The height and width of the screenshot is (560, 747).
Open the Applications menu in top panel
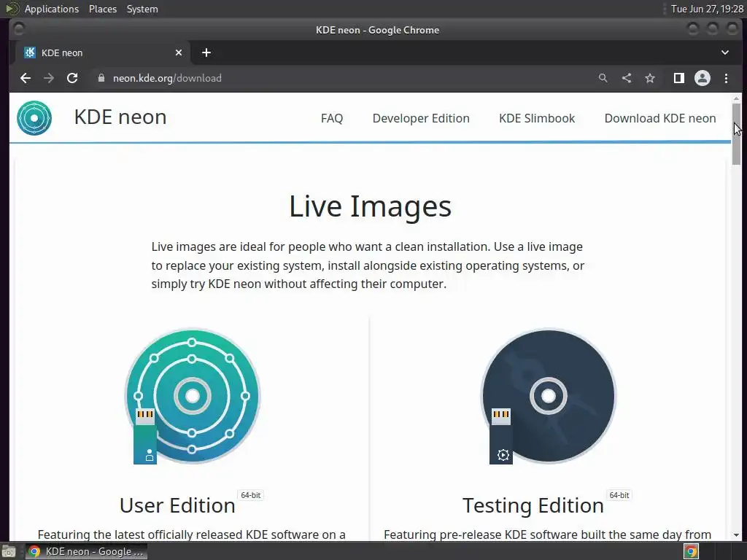click(52, 9)
